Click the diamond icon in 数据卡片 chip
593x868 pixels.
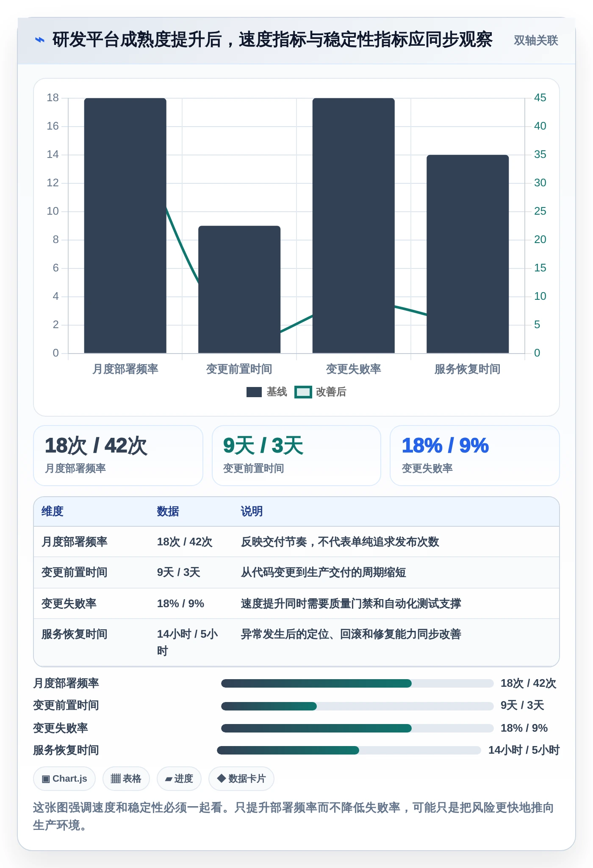[x=221, y=778]
